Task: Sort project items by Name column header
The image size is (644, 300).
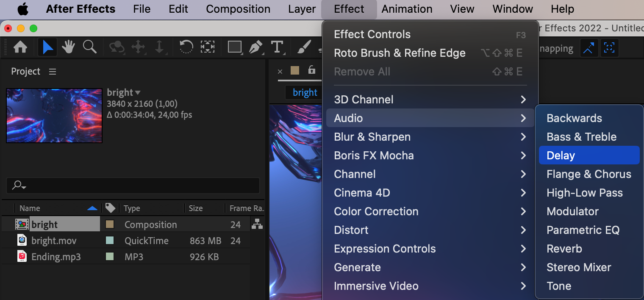Action: 30,208
